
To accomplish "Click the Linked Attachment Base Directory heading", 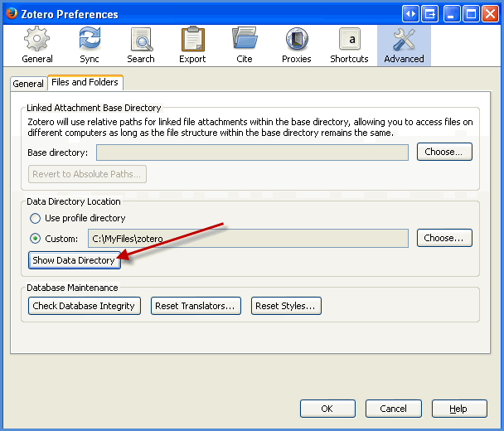I will coord(94,108).
